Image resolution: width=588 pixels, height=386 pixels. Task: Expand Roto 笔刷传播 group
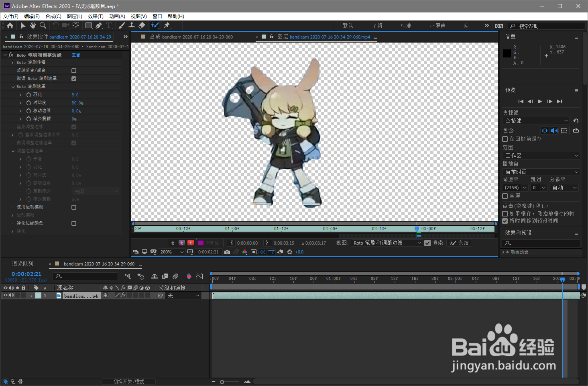(x=12, y=63)
